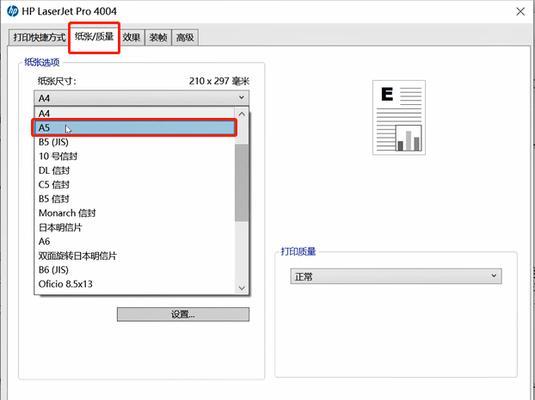Choose A6 paper size option

point(135,241)
